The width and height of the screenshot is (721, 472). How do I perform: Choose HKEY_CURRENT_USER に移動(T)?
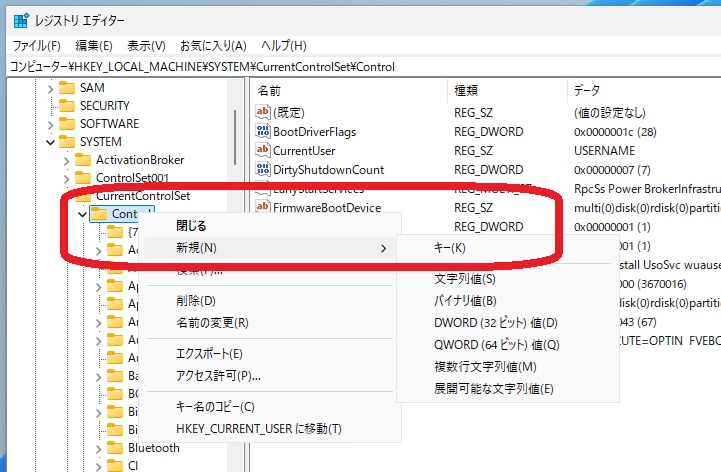click(270, 429)
